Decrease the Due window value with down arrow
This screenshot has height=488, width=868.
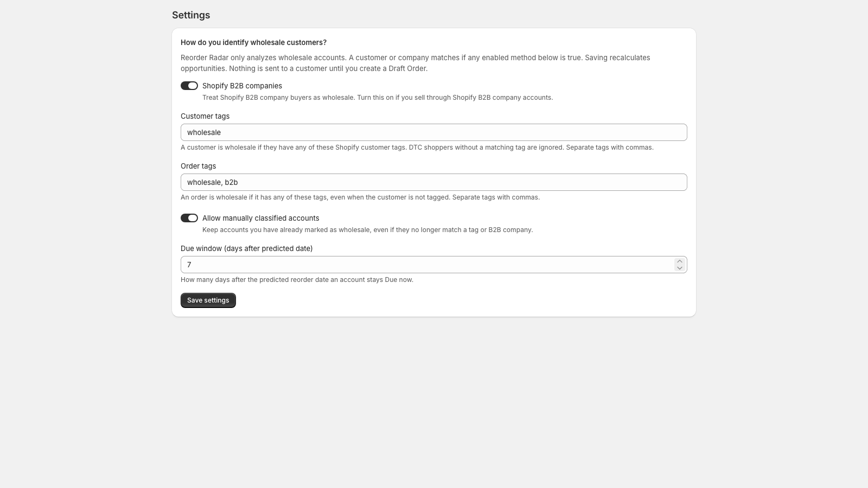680,268
